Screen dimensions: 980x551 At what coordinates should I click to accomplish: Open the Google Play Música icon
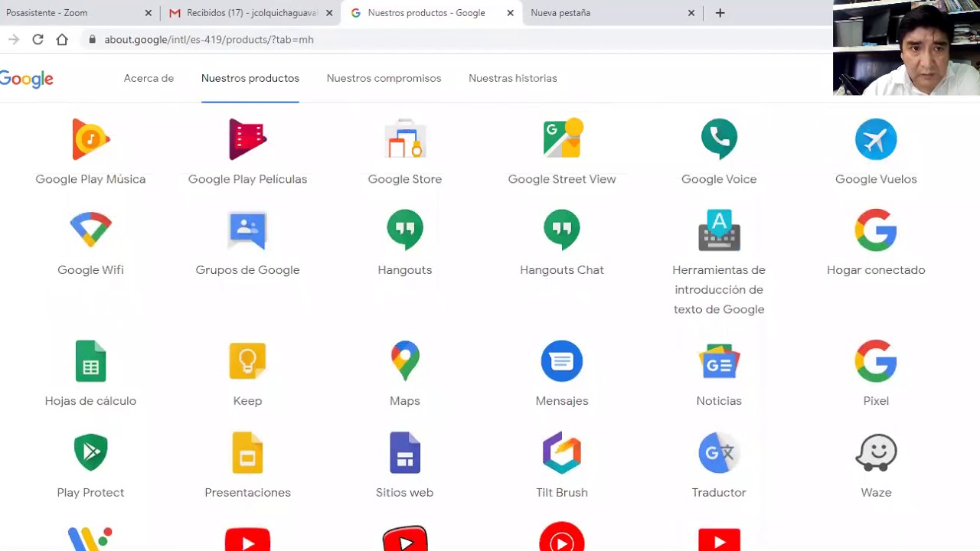point(90,139)
